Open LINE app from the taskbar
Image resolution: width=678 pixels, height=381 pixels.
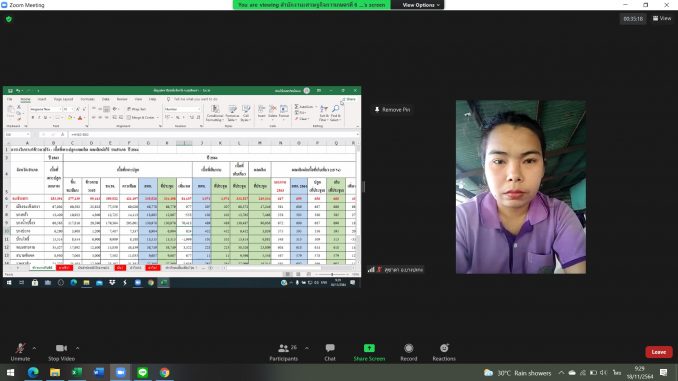pos(143,372)
